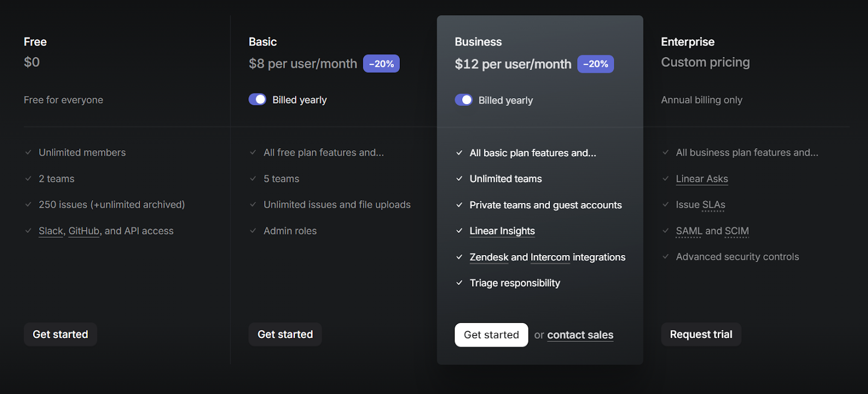The image size is (868, 394).
Task: Click Get started under Basic plan
Action: tap(285, 334)
